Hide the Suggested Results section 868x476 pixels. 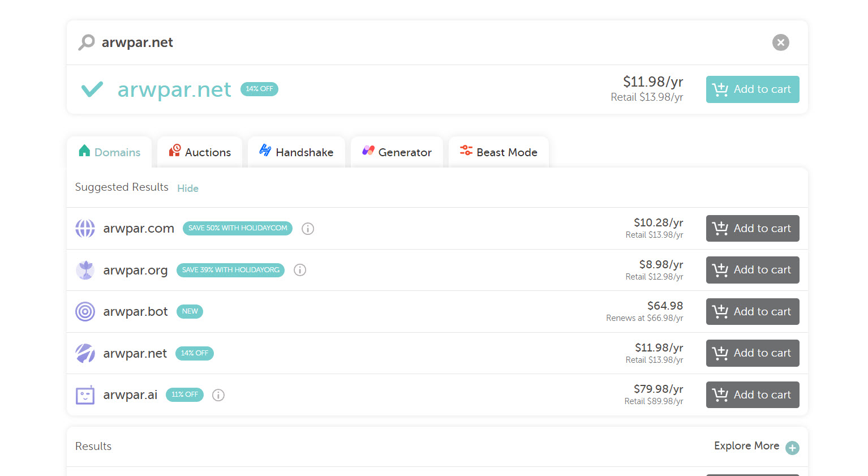point(188,188)
